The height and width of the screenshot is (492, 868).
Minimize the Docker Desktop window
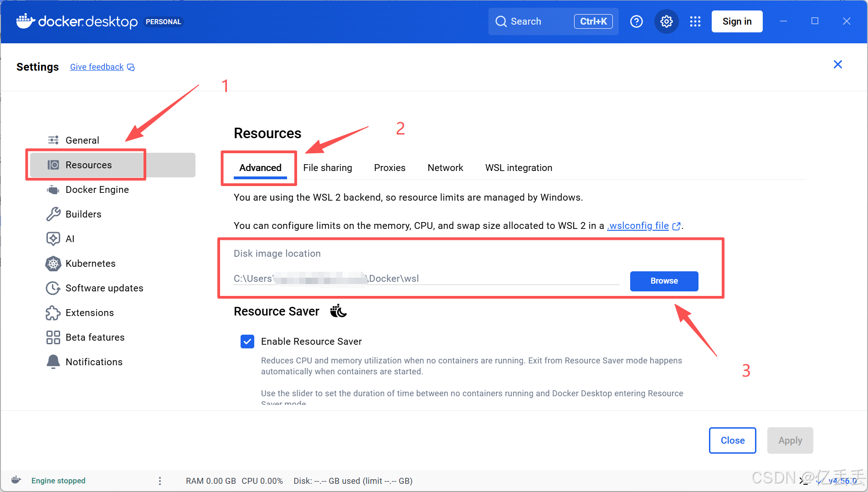click(783, 21)
